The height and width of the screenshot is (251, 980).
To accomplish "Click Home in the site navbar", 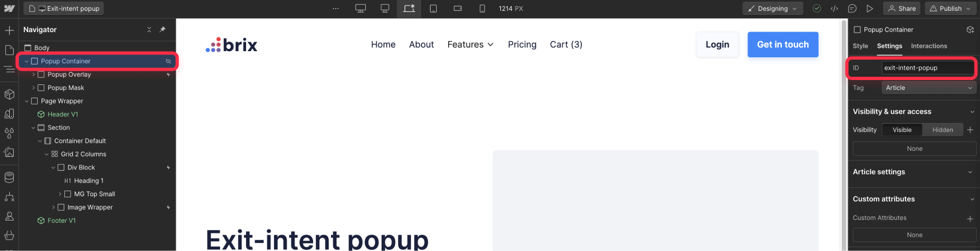I will click(x=383, y=45).
